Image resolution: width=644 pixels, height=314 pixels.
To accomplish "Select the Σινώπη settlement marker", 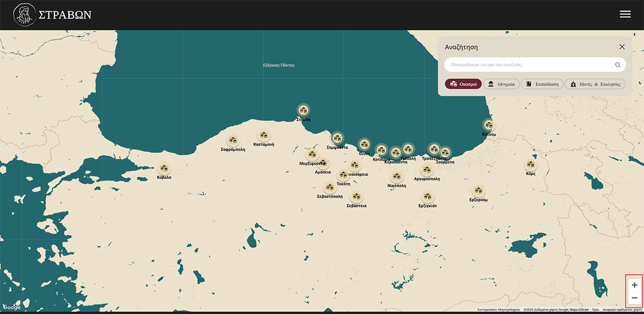I will [x=304, y=110].
